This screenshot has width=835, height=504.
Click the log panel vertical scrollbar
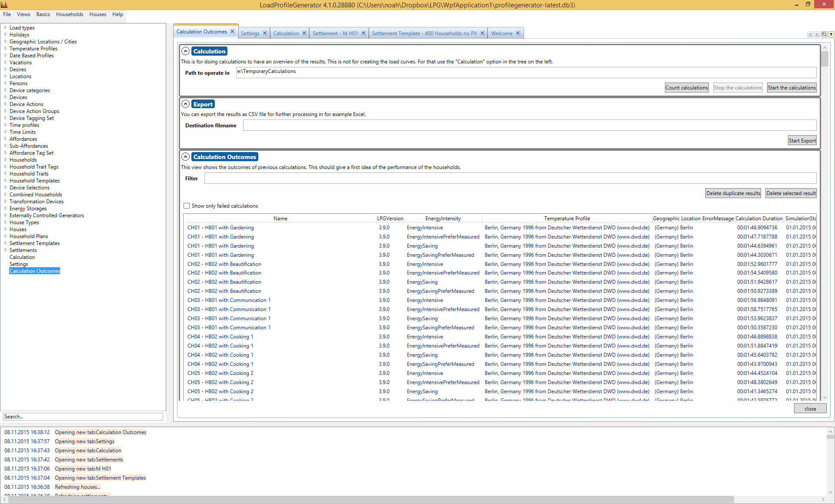point(830,462)
